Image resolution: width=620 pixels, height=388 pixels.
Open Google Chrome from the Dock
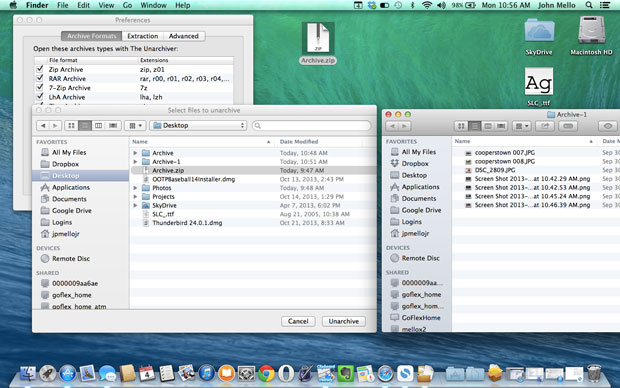point(266,373)
